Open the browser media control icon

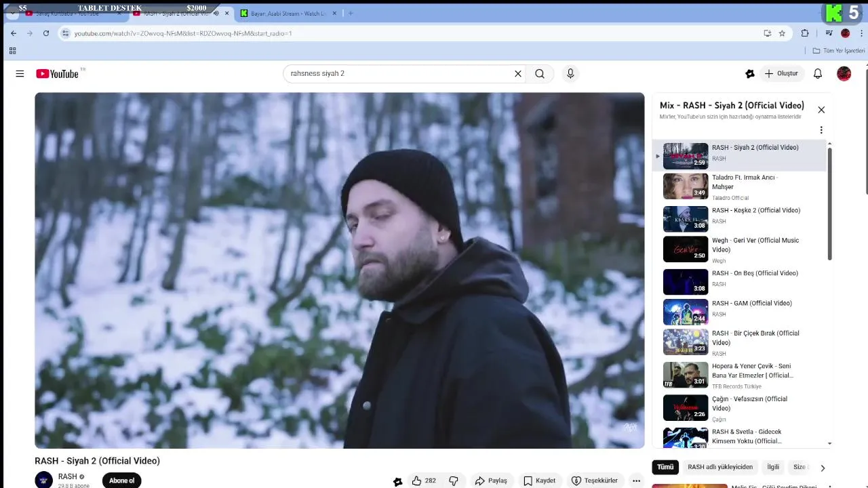829,33
